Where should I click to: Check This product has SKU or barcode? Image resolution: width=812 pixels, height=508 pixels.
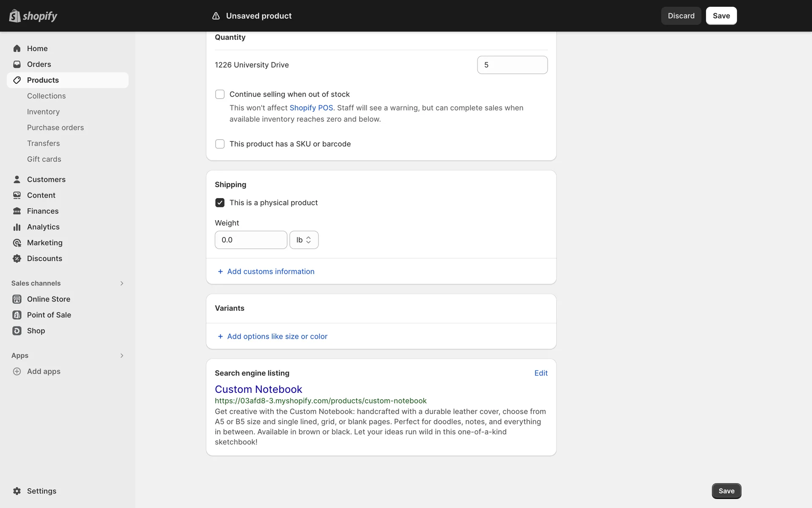220,144
